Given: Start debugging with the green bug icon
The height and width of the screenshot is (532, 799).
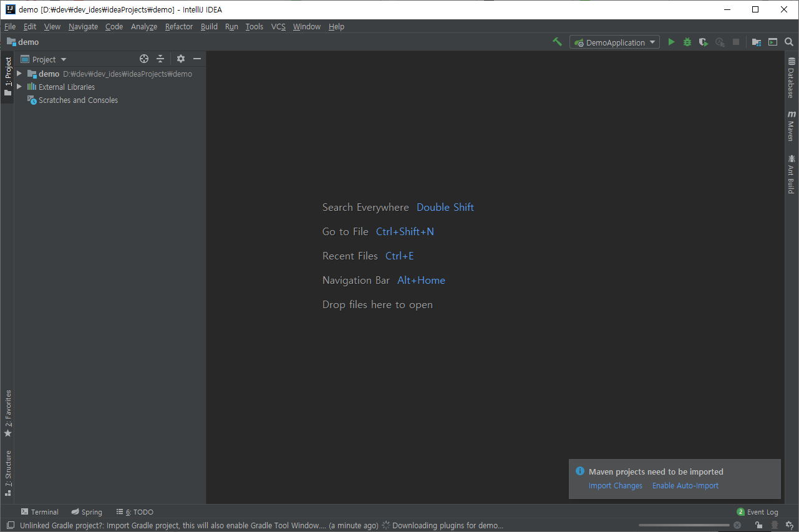Looking at the screenshot, I should pyautogui.click(x=687, y=42).
